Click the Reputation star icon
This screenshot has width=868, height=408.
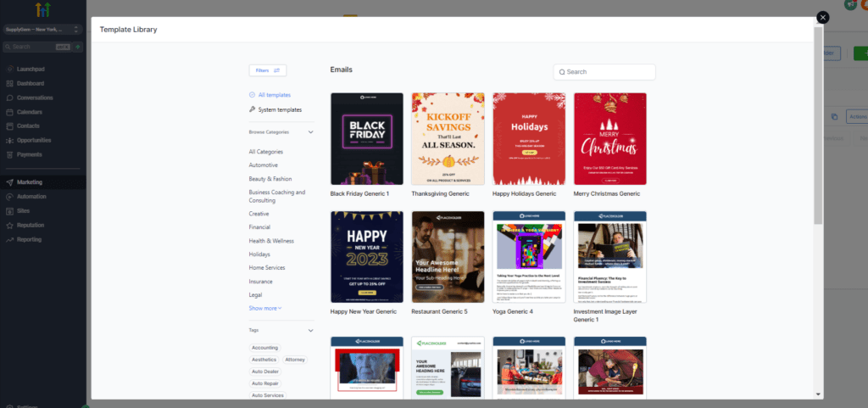10,226
